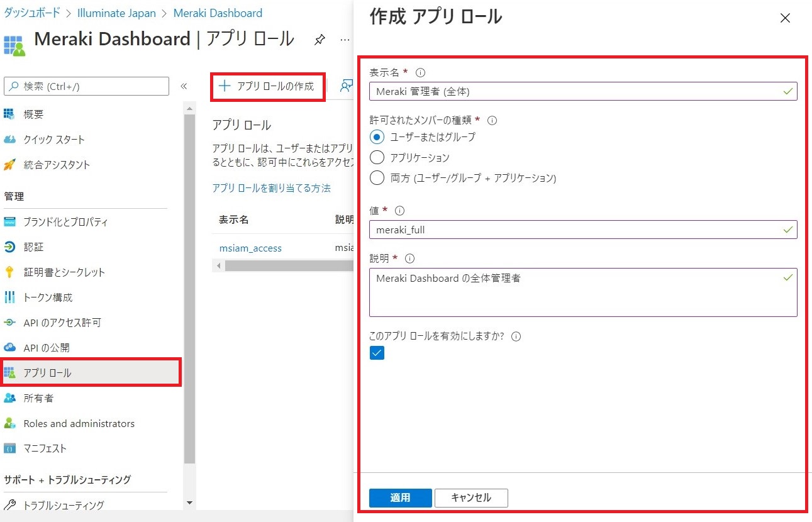Click the 証明書とシークレット key icon
The width and height of the screenshot is (812, 522).
[x=9, y=272]
